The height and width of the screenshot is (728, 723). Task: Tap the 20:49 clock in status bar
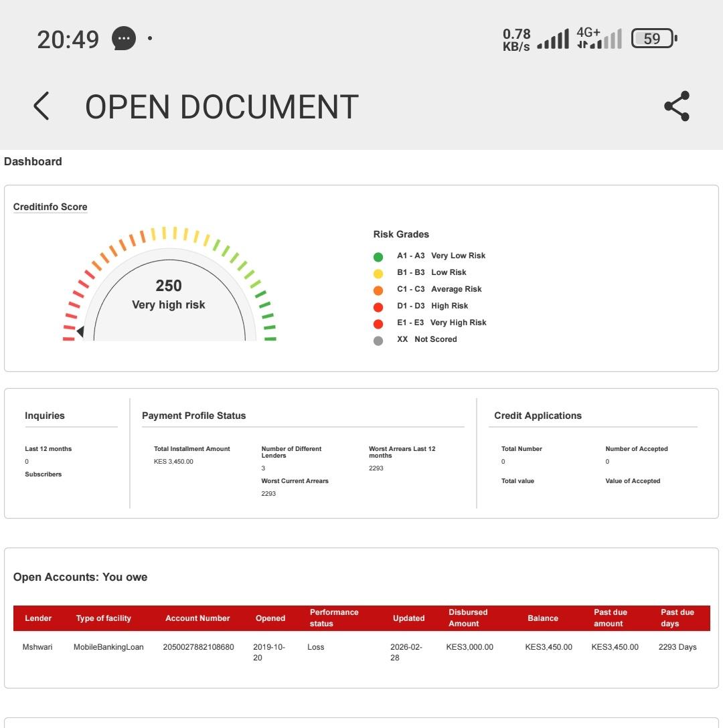tap(68, 39)
